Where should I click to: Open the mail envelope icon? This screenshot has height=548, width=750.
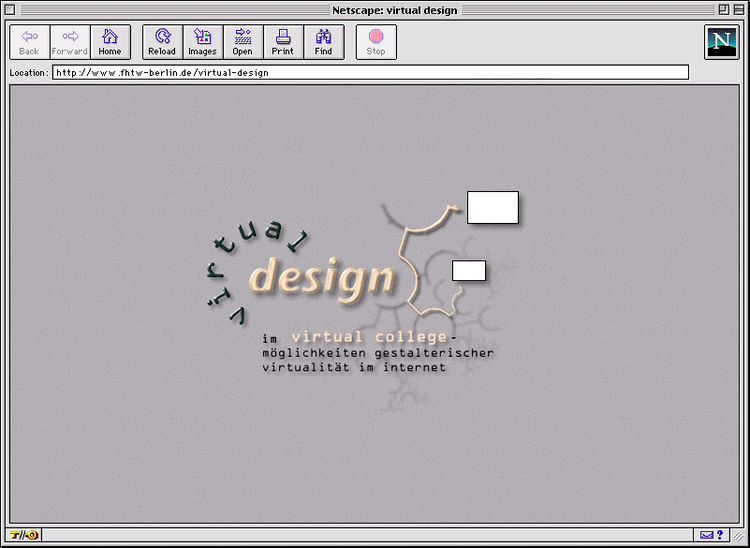(x=706, y=535)
